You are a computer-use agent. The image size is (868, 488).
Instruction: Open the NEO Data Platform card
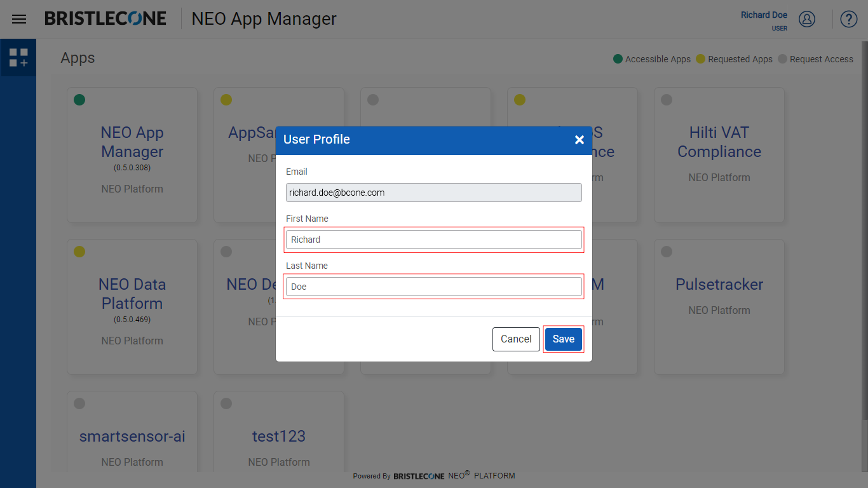point(132,307)
